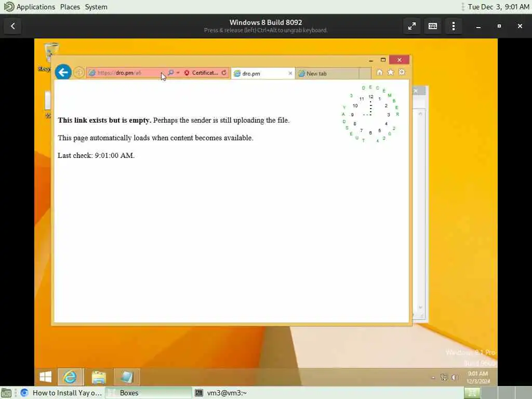Open the IE Tools gear menu
This screenshot has width=532, height=399.
coord(402,72)
